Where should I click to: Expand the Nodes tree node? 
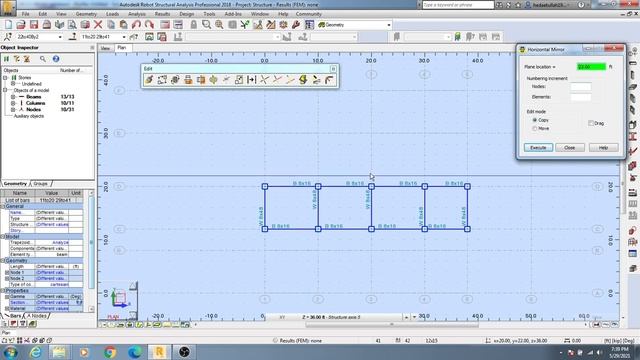click(x=13, y=109)
